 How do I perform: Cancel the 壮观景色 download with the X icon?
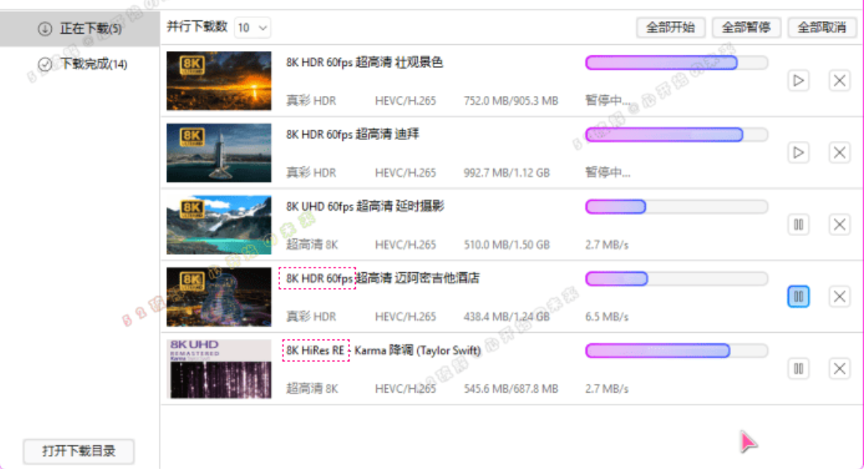coord(839,80)
